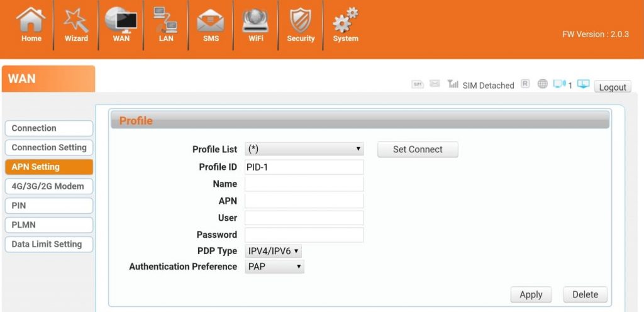Expand the Profile List dropdown
This screenshot has height=312, width=644.
point(304,149)
